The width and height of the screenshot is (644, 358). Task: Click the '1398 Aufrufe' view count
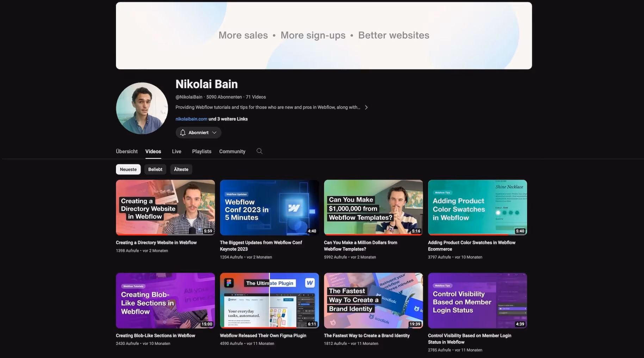(x=127, y=251)
